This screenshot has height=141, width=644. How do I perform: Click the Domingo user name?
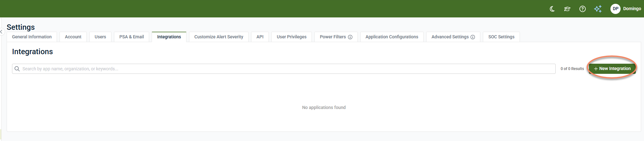pyautogui.click(x=632, y=9)
